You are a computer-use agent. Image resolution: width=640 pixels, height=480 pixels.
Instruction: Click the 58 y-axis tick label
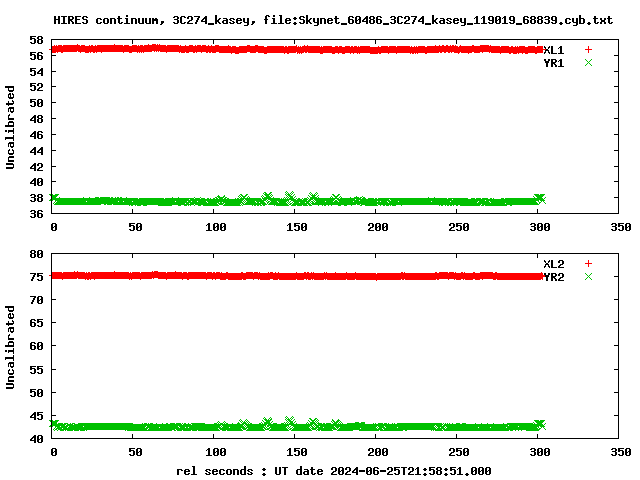tap(36, 40)
